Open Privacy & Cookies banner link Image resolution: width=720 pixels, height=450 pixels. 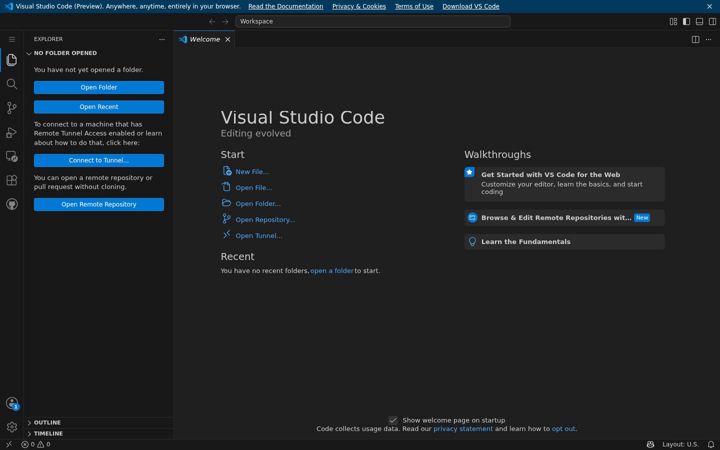[359, 6]
